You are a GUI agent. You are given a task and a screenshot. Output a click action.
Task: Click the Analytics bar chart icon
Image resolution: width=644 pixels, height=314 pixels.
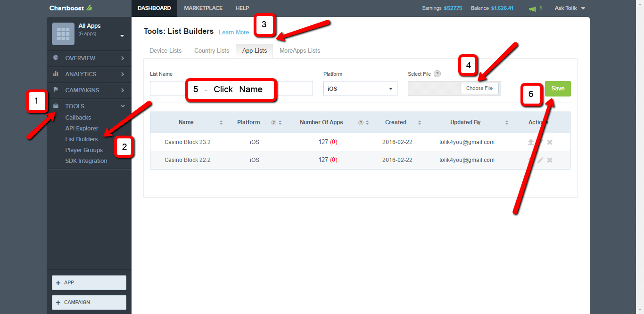pos(56,74)
